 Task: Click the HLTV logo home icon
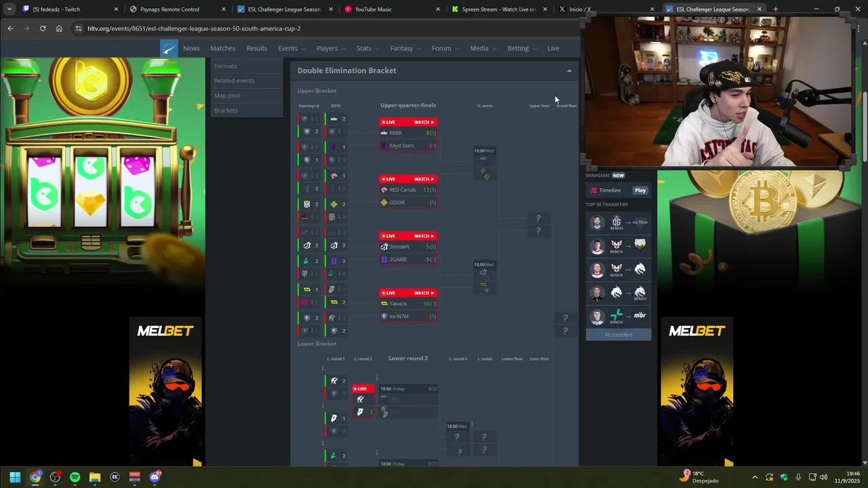169,48
